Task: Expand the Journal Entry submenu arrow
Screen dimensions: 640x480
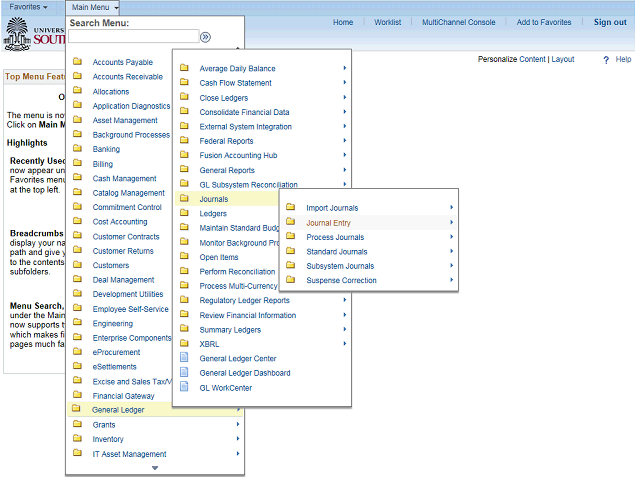Action: coord(451,222)
